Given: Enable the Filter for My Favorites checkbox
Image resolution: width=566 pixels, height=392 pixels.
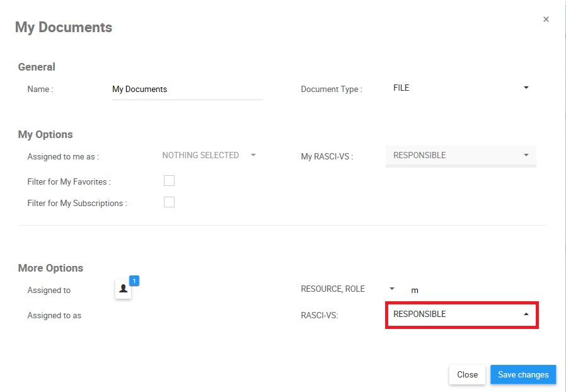Looking at the screenshot, I should point(169,181).
